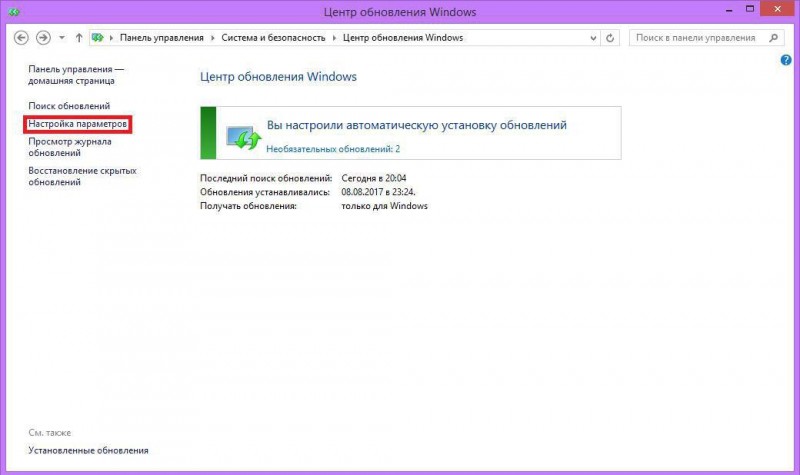
Task: Open recent locations dropdown next to Forward arrow
Action: coord(62,38)
